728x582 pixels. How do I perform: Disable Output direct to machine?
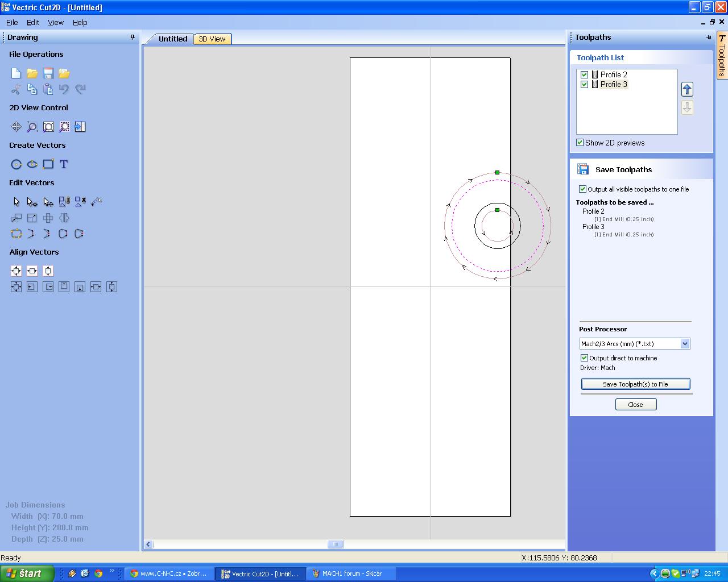(584, 358)
